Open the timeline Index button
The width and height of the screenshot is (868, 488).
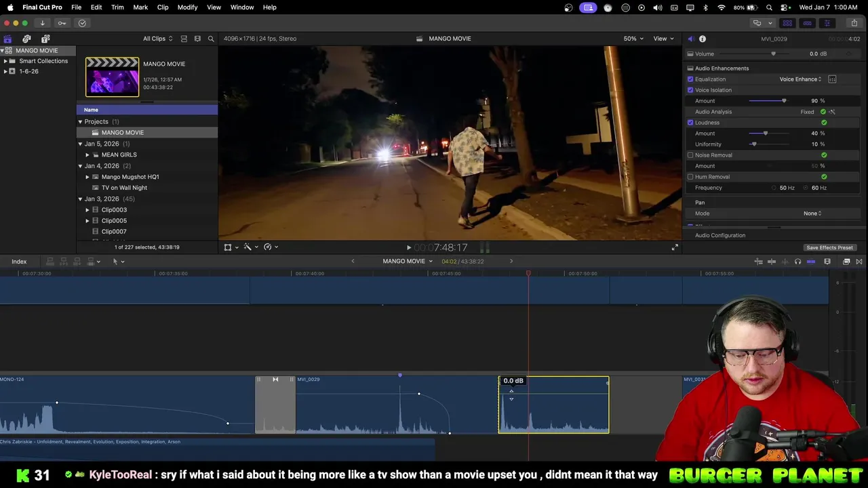(x=19, y=262)
